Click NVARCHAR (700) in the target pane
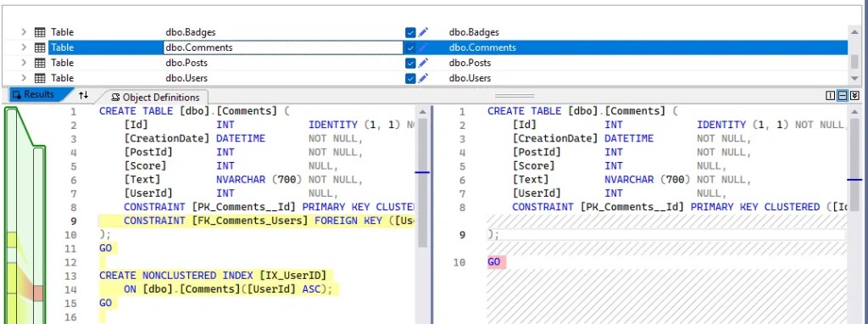The width and height of the screenshot is (868, 324). pyautogui.click(x=647, y=180)
